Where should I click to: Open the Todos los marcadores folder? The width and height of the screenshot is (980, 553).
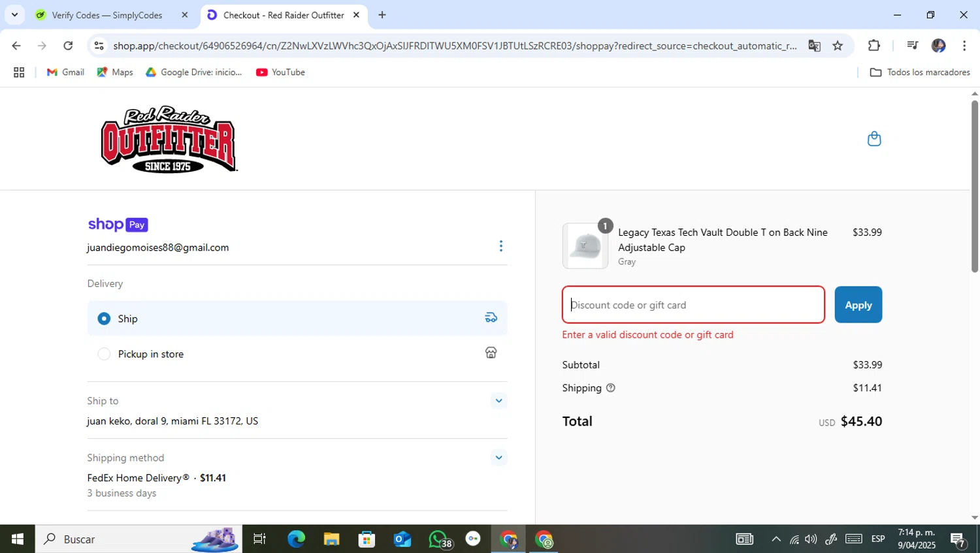point(920,72)
